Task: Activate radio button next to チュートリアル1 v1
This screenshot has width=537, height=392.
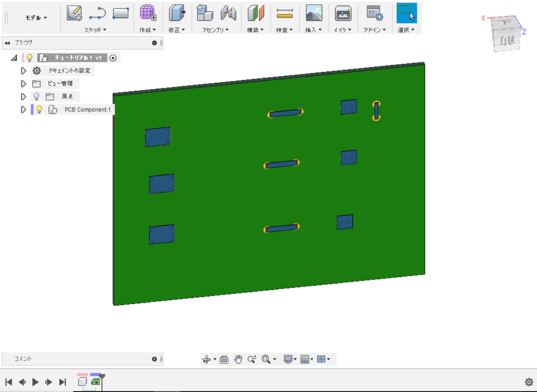Action: click(x=113, y=58)
